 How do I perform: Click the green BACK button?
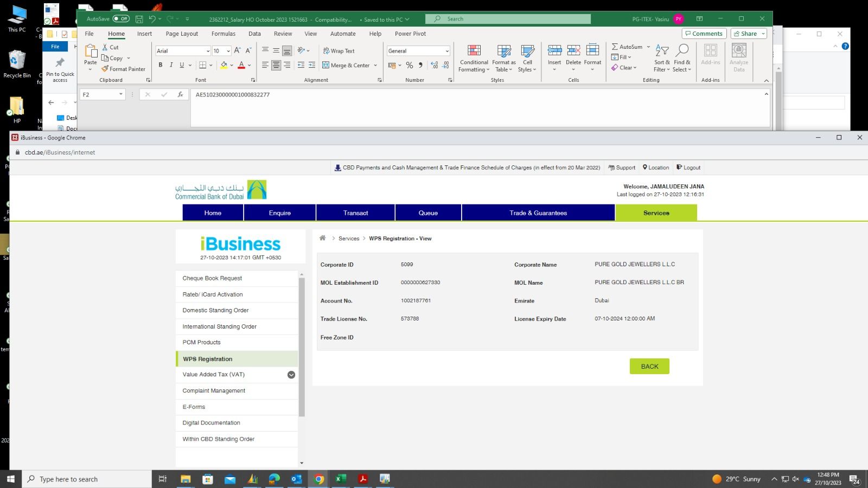coord(649,367)
